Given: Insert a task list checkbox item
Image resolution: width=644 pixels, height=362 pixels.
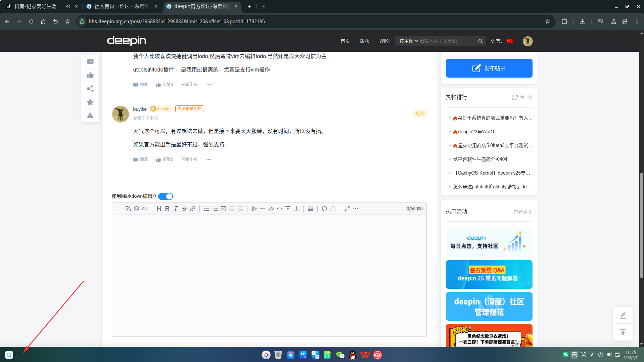Looking at the screenshot, I should click(223, 209).
